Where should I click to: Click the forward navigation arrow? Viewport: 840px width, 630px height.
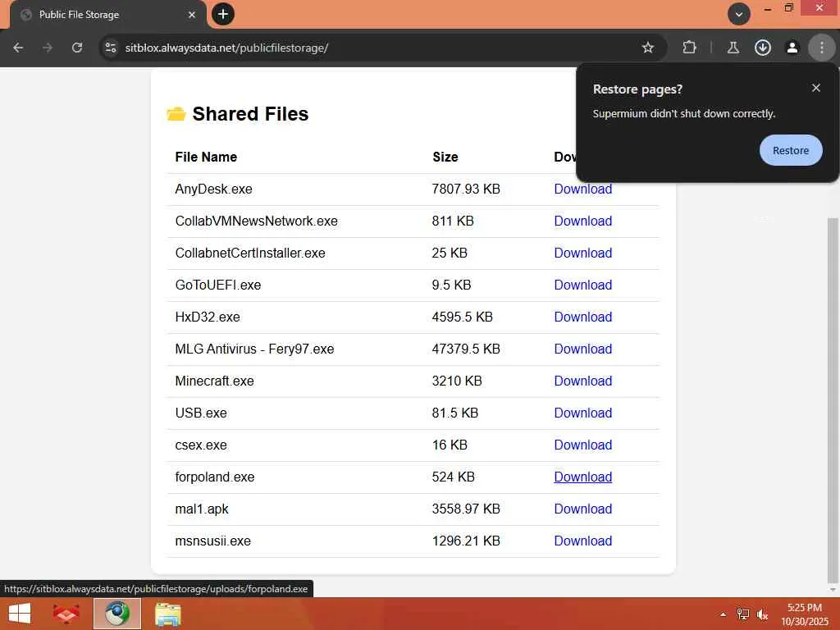click(48, 48)
